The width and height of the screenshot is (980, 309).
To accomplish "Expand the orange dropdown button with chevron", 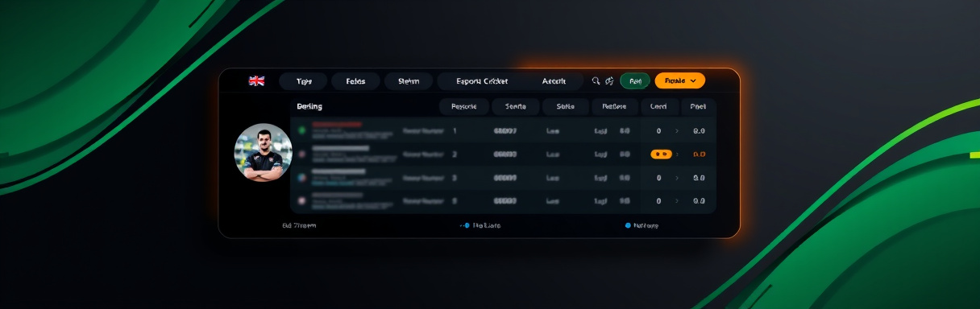I will pos(680,80).
